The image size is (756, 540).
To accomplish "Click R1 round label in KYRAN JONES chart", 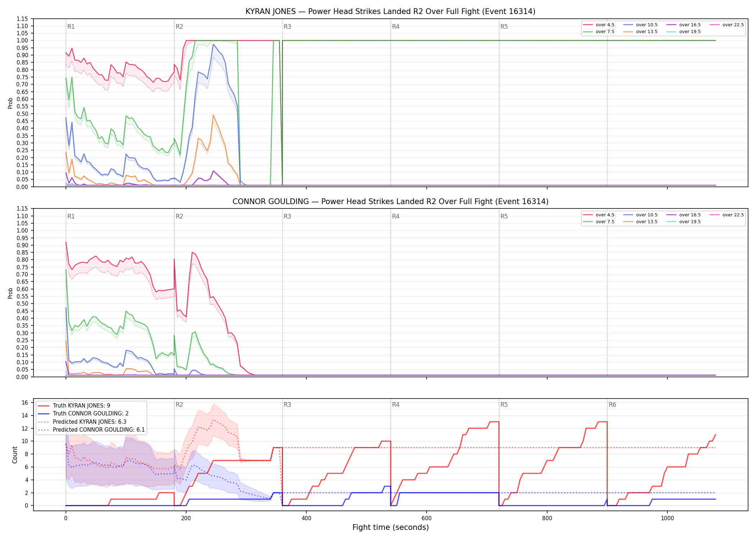I will 71,27.
